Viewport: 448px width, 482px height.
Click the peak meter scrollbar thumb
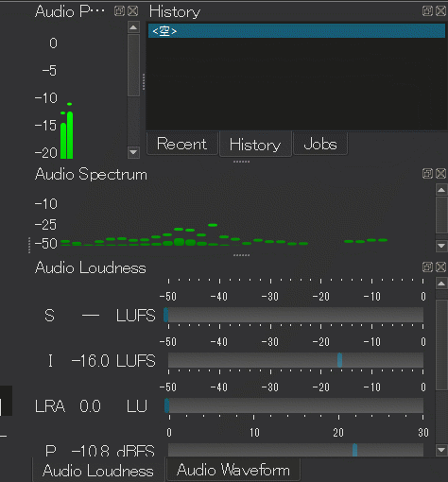tap(133, 65)
